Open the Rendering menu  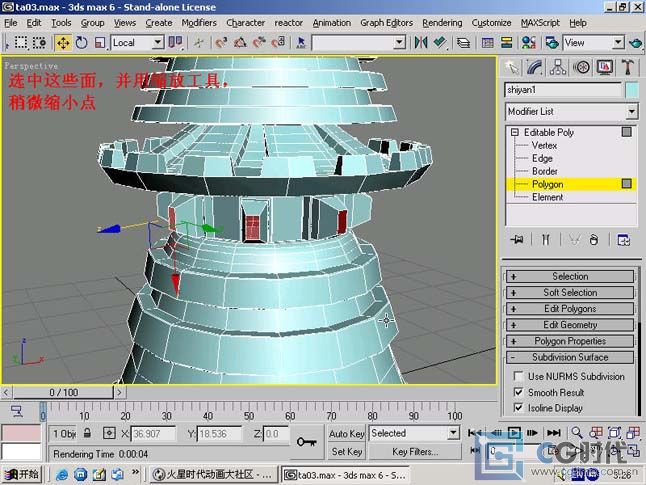442,23
